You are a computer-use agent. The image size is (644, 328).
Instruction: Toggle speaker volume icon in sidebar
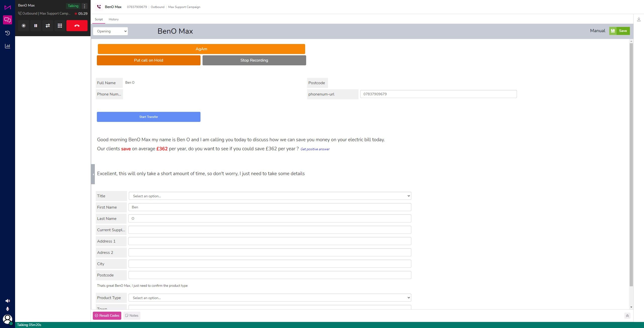(x=8, y=301)
